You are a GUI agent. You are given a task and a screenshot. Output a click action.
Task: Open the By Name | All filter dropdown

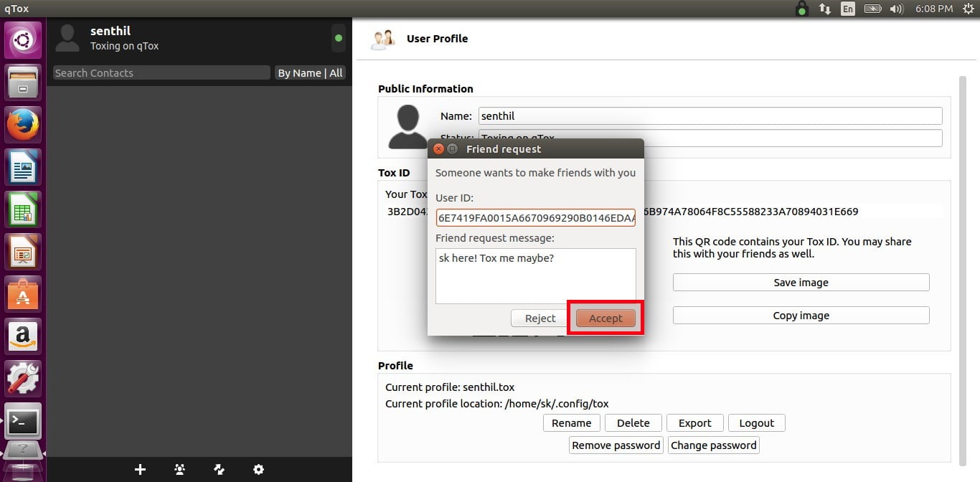click(310, 73)
